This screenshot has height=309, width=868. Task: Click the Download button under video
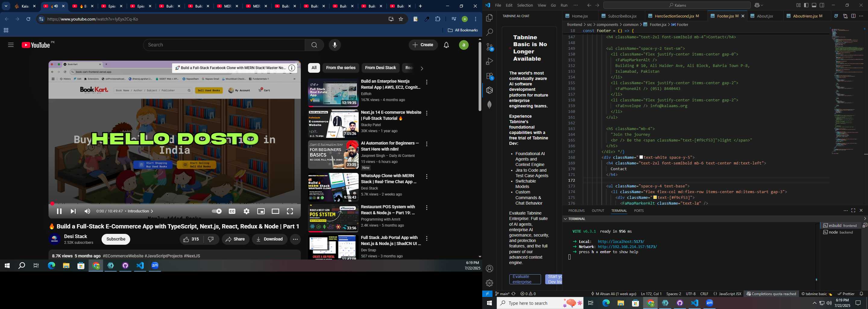coord(269,239)
